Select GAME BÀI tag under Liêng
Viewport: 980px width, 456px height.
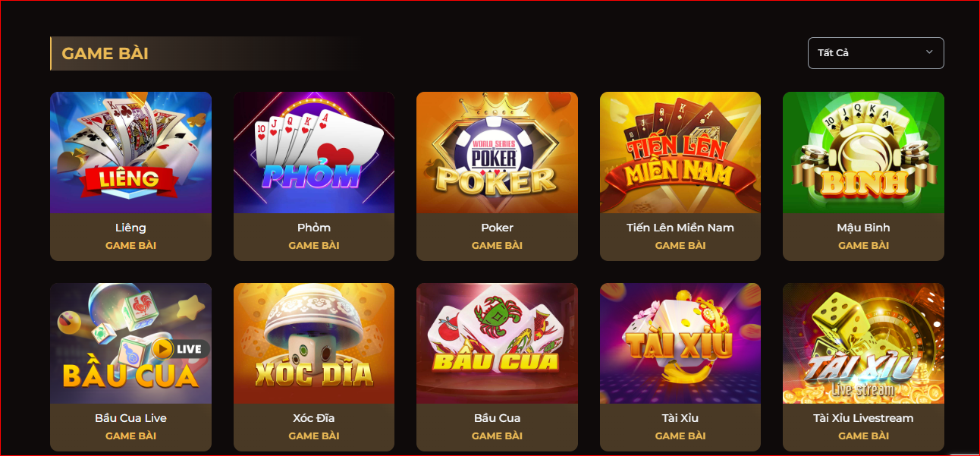click(130, 246)
